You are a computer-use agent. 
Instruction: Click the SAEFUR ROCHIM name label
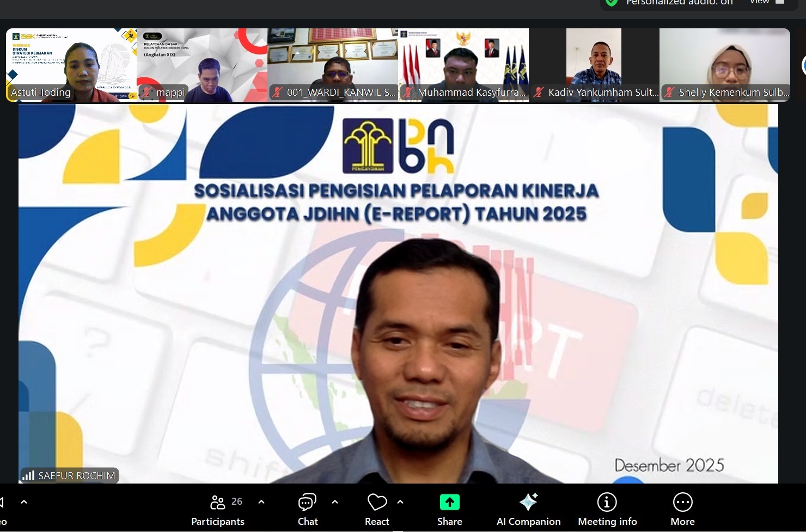(76, 476)
